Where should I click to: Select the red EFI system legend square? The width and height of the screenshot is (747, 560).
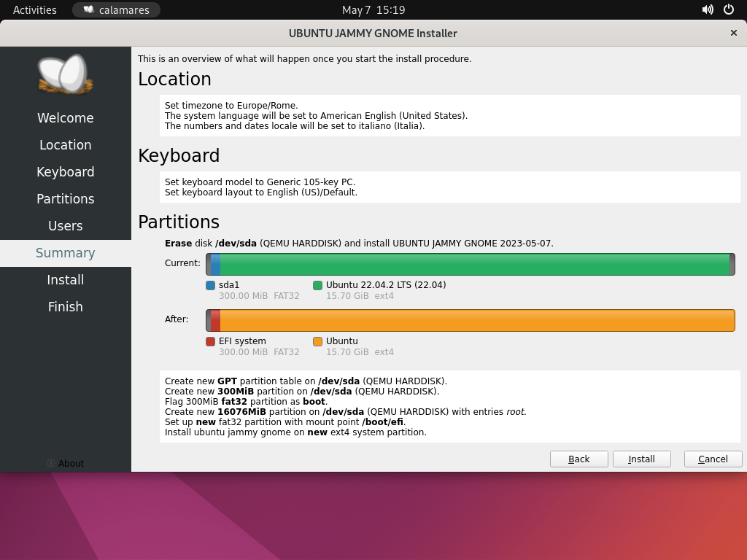pos(210,341)
